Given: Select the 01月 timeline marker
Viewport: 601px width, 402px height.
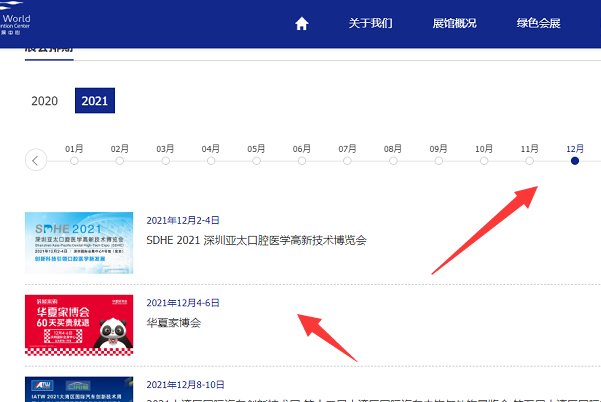Looking at the screenshot, I should [x=74, y=161].
